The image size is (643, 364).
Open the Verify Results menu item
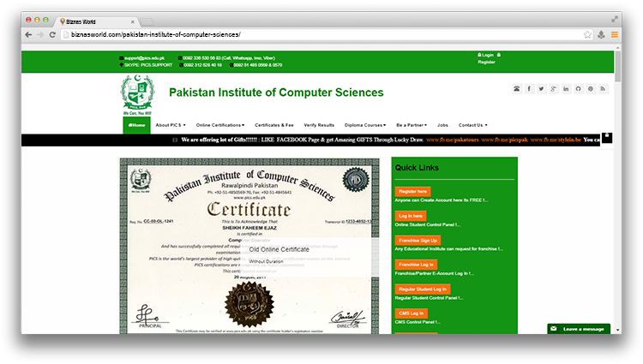[x=319, y=125]
